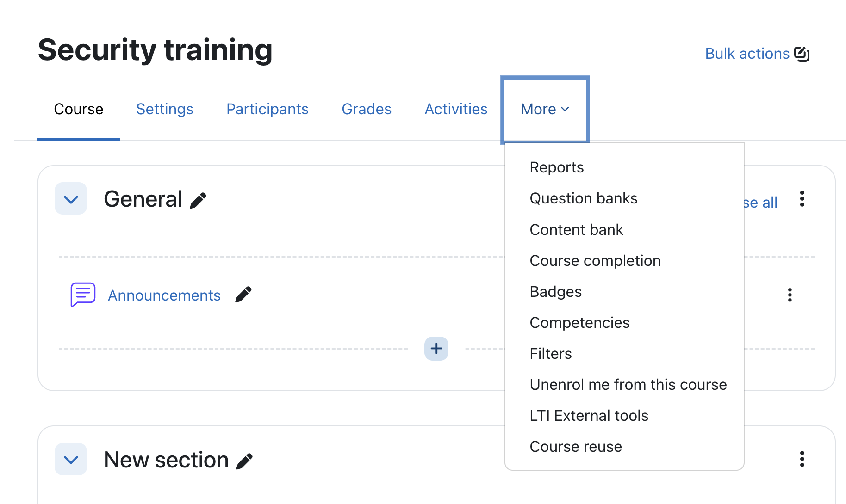Viewport: 846px width, 504px height.
Task: Collapse the New section chevron
Action: 71,460
